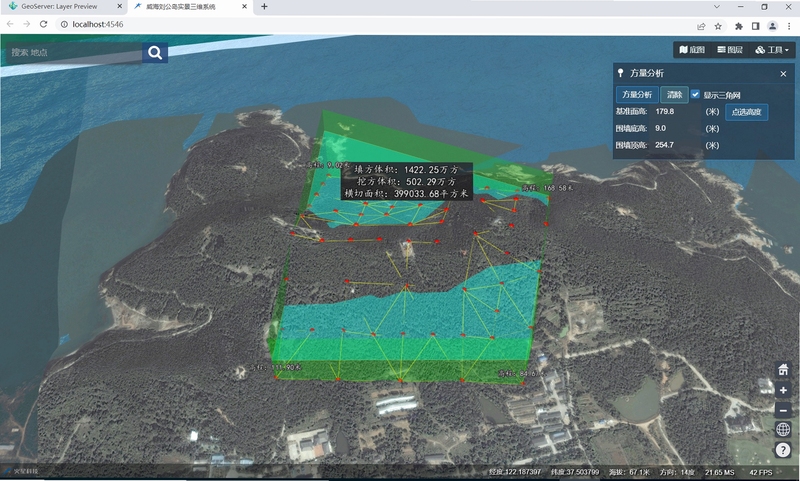Open the tab search chevron
Image resolution: width=800 pixels, height=481 pixels.
(717, 7)
